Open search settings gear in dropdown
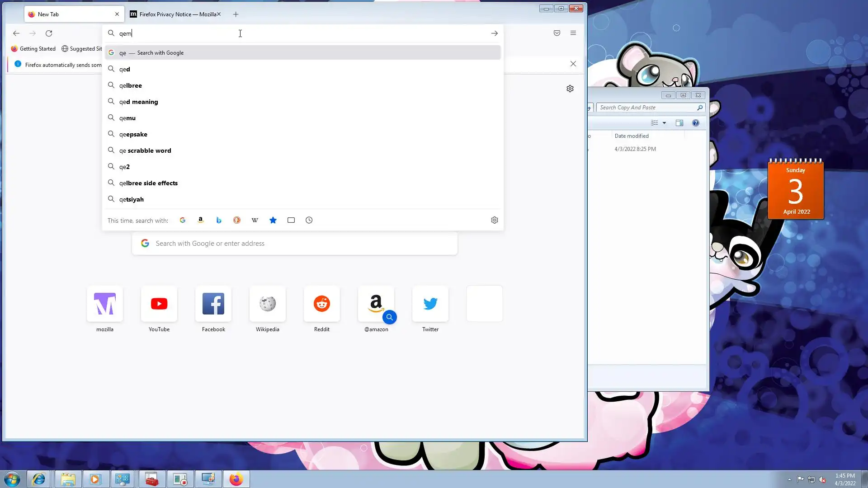 coord(495,220)
